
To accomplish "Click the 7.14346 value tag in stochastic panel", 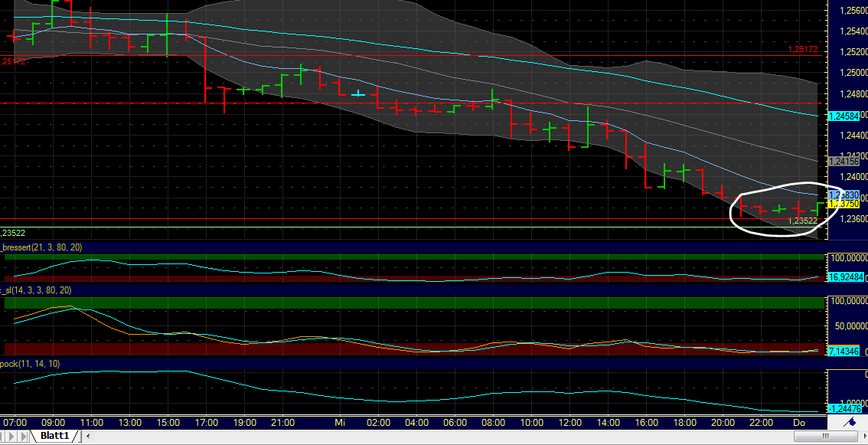I will [x=842, y=352].
